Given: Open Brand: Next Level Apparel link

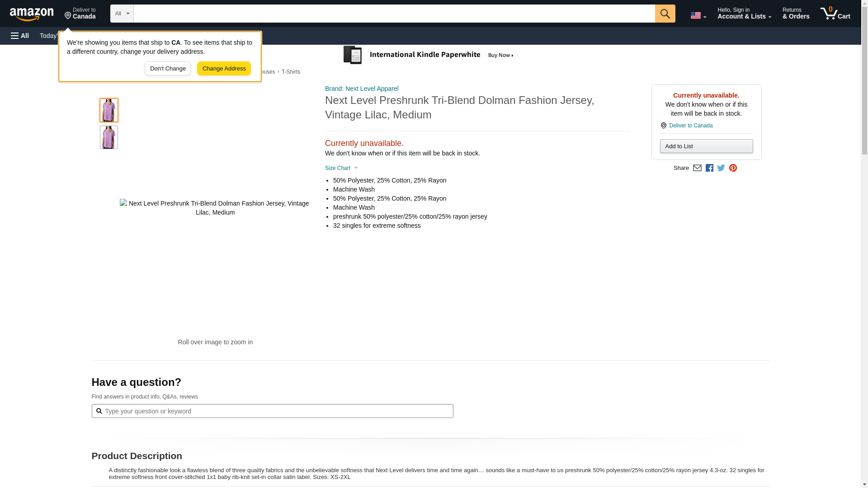Looking at the screenshot, I should (x=362, y=89).
